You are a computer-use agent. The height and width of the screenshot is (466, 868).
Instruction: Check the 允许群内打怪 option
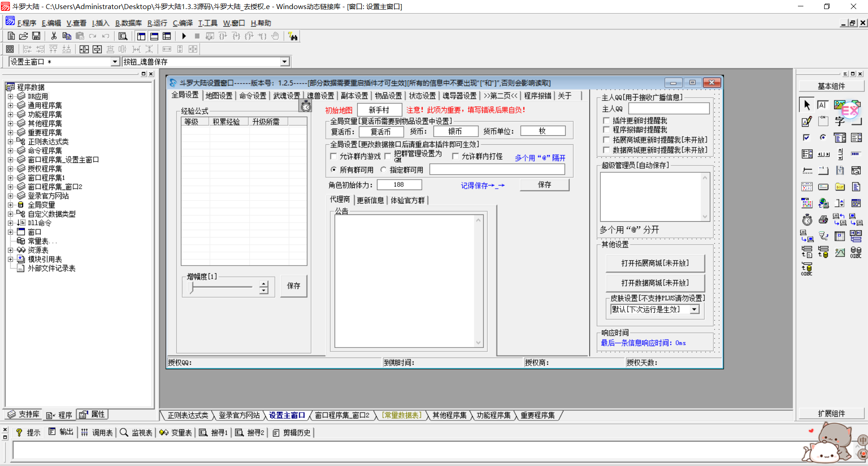[x=455, y=157]
